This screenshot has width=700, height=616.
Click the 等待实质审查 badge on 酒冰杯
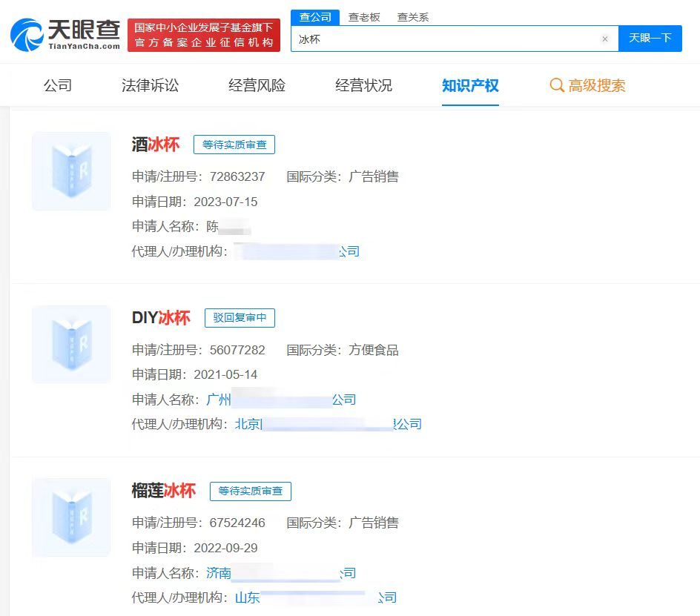tap(236, 145)
